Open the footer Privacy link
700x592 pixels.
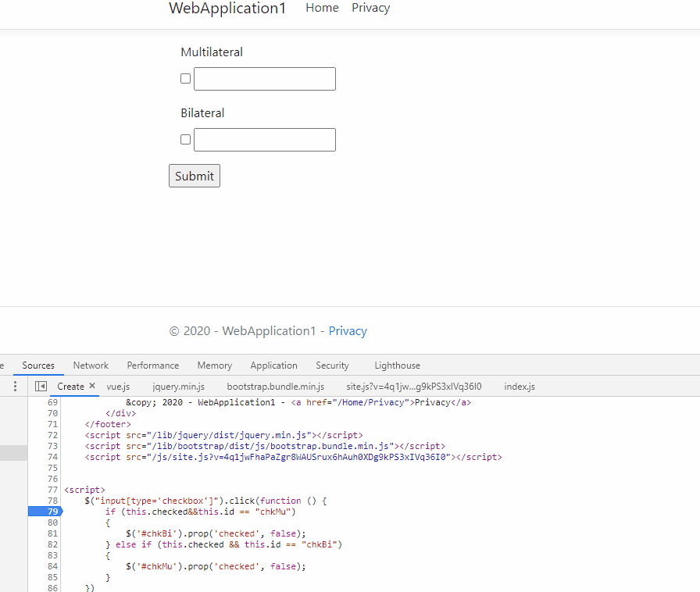(348, 331)
